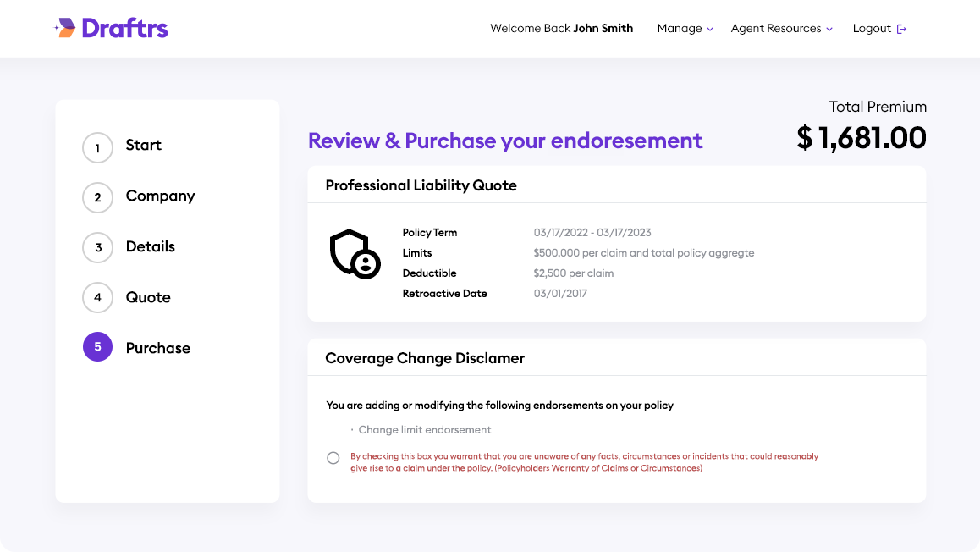Select step 4 circle icon
The width and height of the screenshot is (980, 552).
coord(97,298)
